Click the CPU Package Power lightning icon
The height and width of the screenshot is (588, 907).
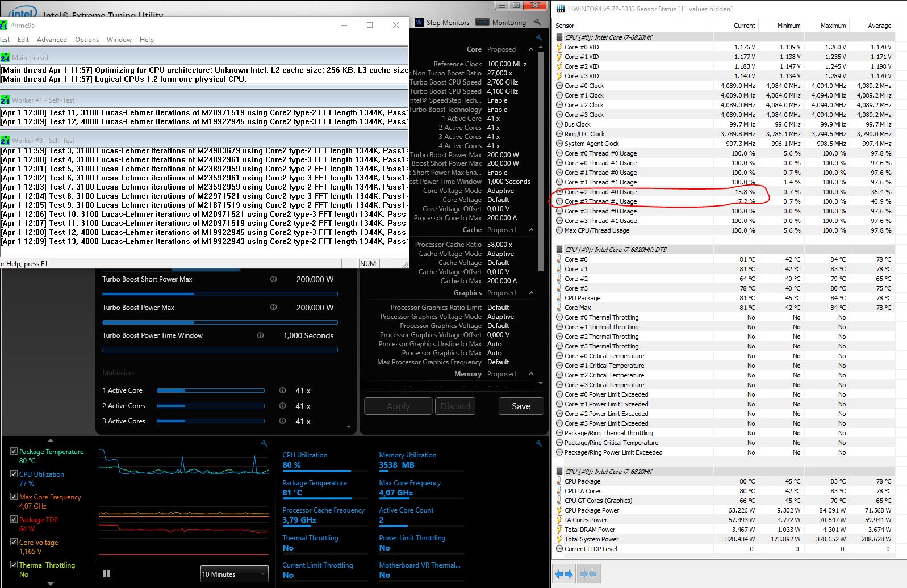(x=559, y=510)
